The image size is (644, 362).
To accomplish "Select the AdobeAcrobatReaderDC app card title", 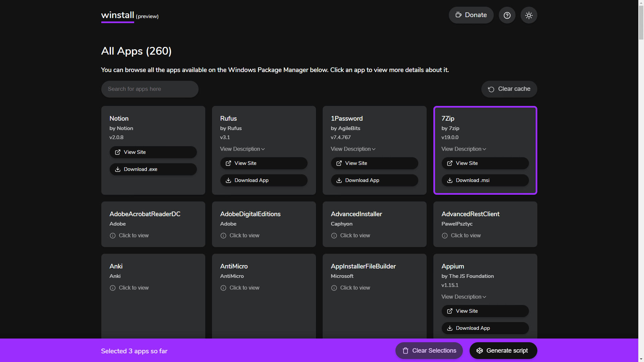I will click(145, 214).
